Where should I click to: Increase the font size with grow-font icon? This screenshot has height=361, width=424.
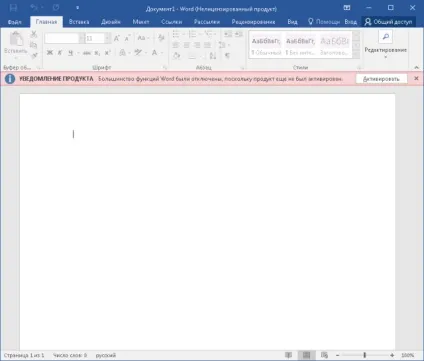coord(117,38)
